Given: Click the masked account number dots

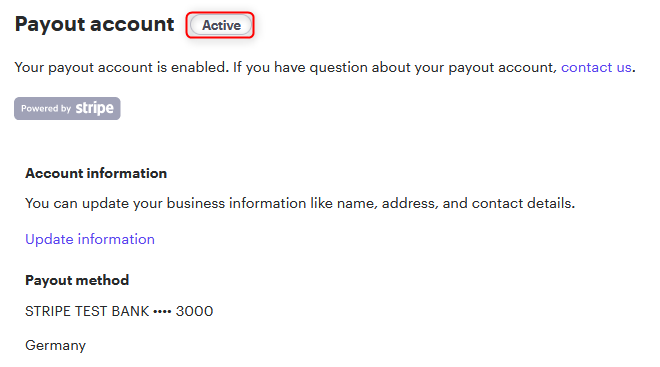Looking at the screenshot, I should [x=162, y=312].
